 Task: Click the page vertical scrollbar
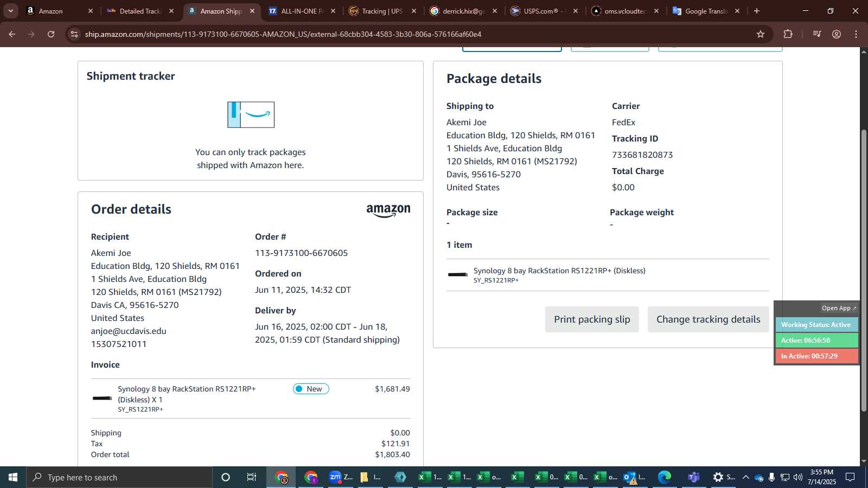(x=864, y=270)
